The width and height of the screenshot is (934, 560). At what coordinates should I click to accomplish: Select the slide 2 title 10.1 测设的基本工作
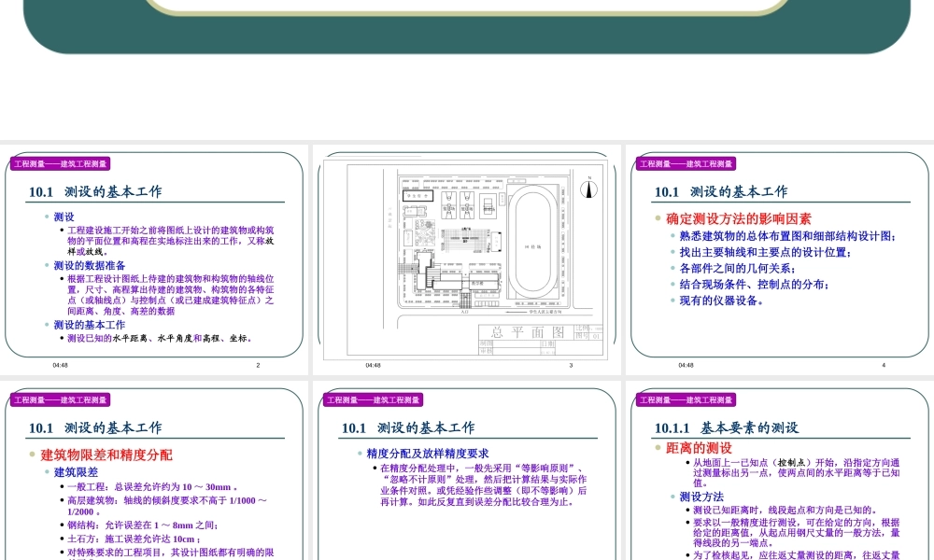pyautogui.click(x=95, y=191)
